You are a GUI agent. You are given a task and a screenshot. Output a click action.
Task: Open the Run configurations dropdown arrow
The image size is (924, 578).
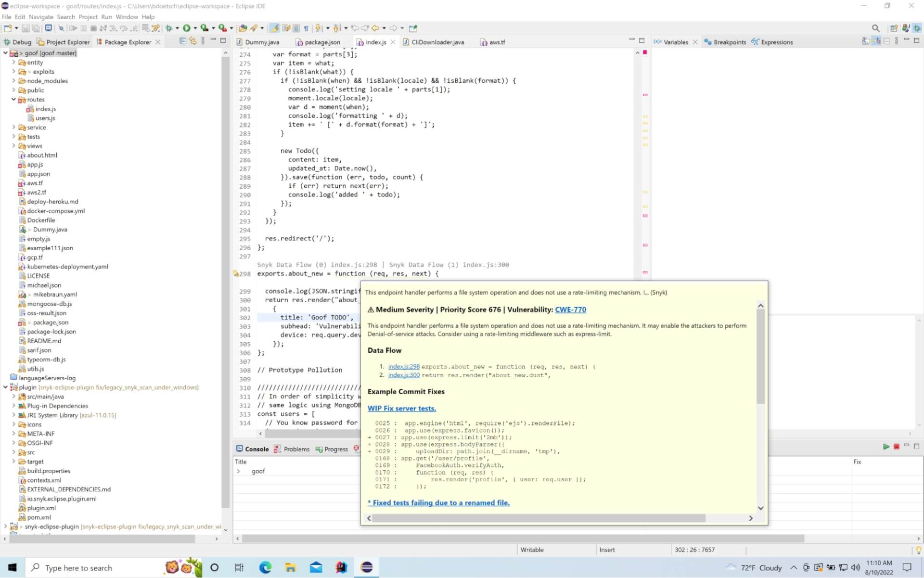click(195, 28)
